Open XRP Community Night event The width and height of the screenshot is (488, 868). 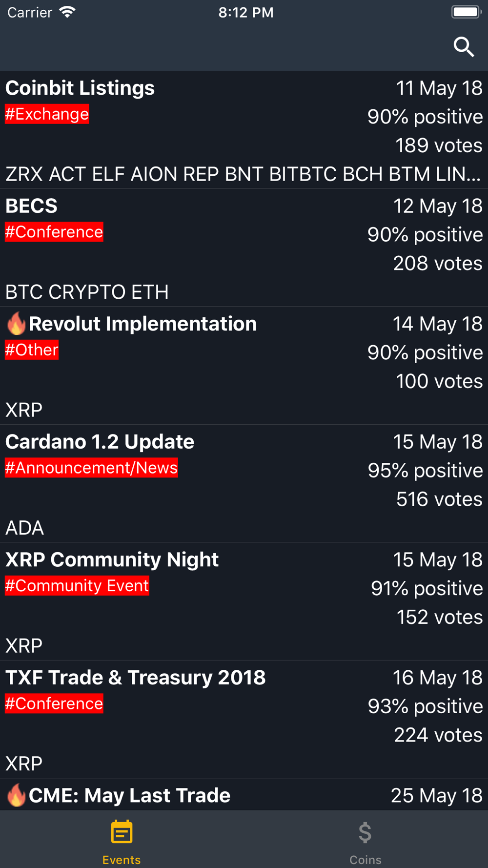244,601
